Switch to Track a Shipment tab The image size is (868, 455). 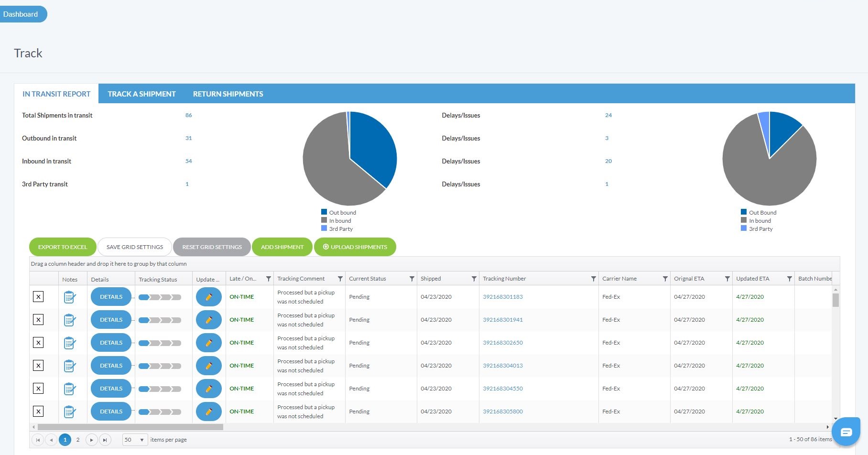point(141,94)
